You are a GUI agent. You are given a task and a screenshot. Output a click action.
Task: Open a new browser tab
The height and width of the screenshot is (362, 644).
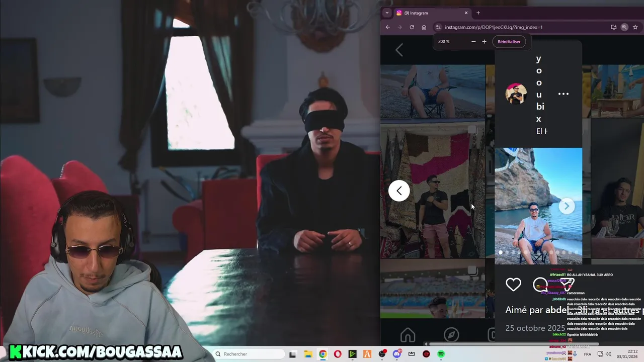click(x=478, y=13)
